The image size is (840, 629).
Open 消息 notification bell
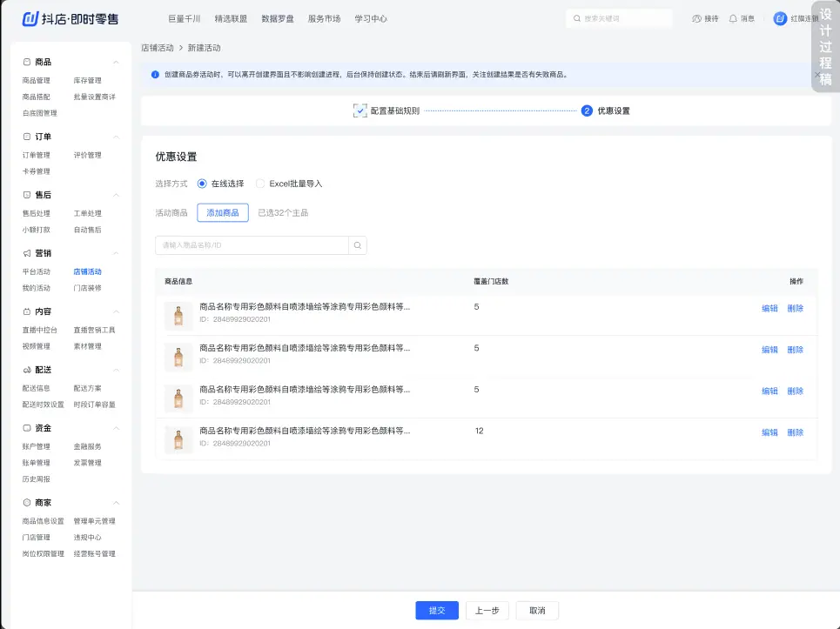[733, 19]
